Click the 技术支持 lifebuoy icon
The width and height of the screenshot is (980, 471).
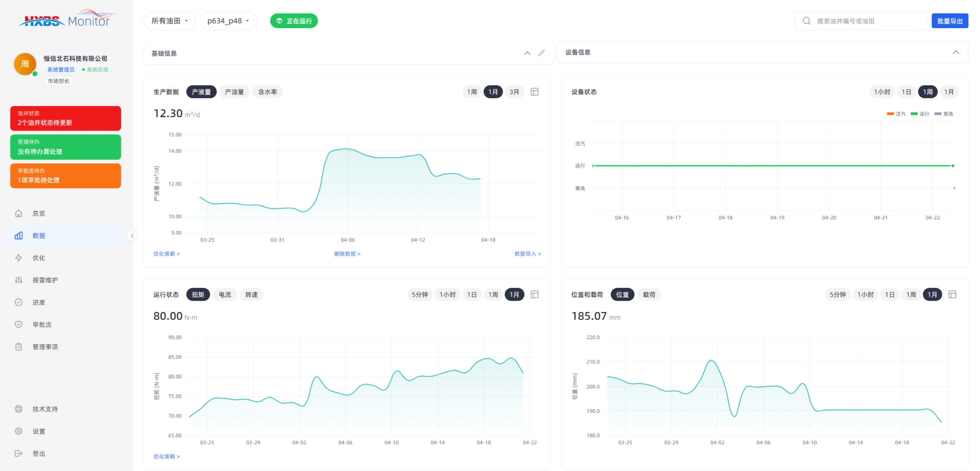click(19, 409)
